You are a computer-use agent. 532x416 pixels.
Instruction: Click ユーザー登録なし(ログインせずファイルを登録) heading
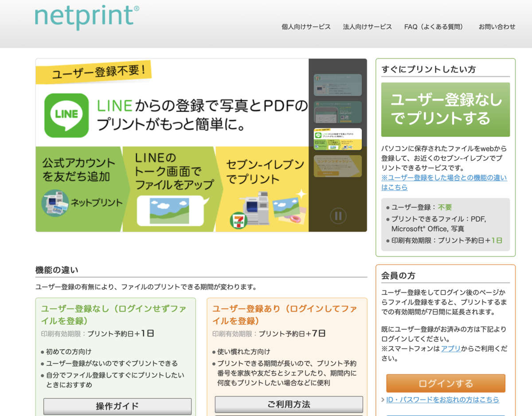click(113, 315)
